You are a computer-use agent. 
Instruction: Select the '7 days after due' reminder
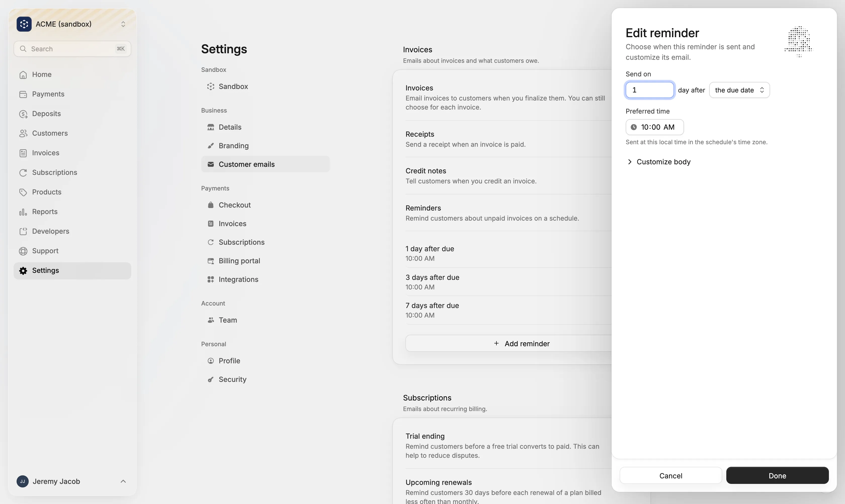(x=508, y=311)
